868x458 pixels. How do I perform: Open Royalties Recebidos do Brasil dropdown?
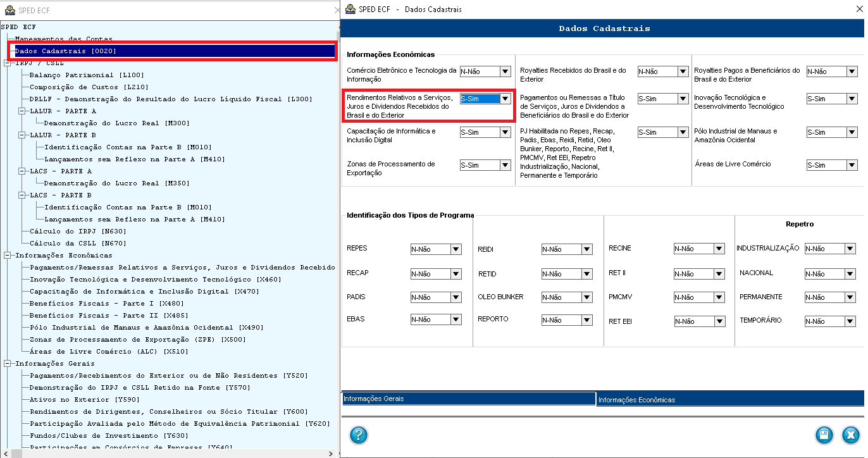coord(683,71)
